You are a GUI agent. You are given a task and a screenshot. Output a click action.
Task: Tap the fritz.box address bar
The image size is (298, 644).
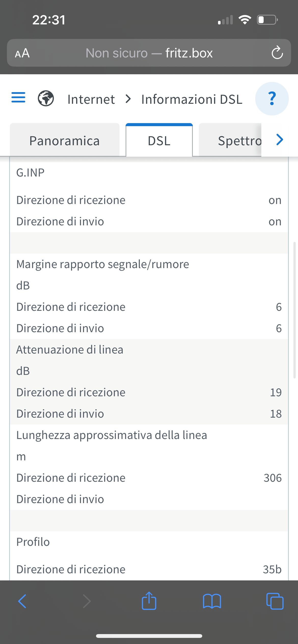tap(149, 53)
